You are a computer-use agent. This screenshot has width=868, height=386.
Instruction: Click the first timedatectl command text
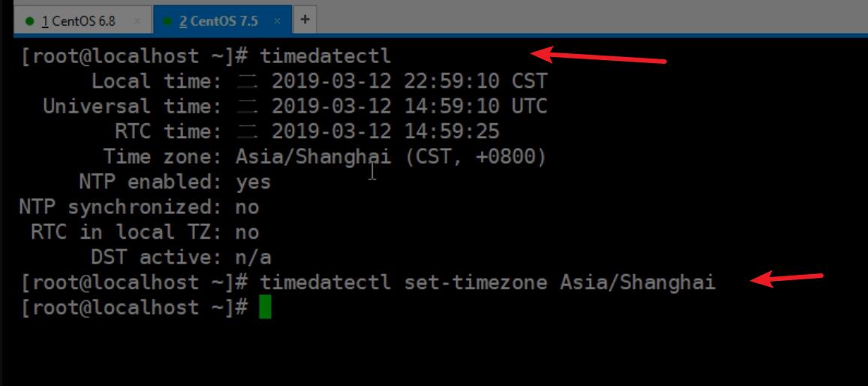coord(326,56)
